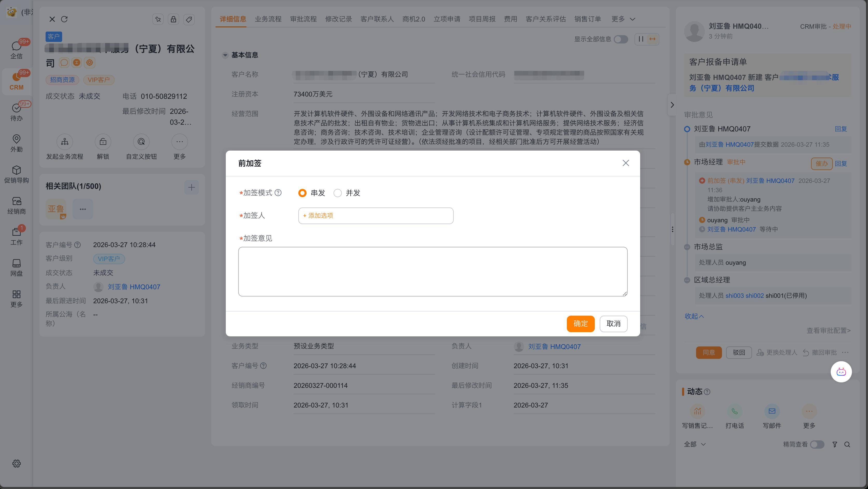Open the 全部 filter dropdown in 动态
The image size is (868, 489).
click(694, 444)
